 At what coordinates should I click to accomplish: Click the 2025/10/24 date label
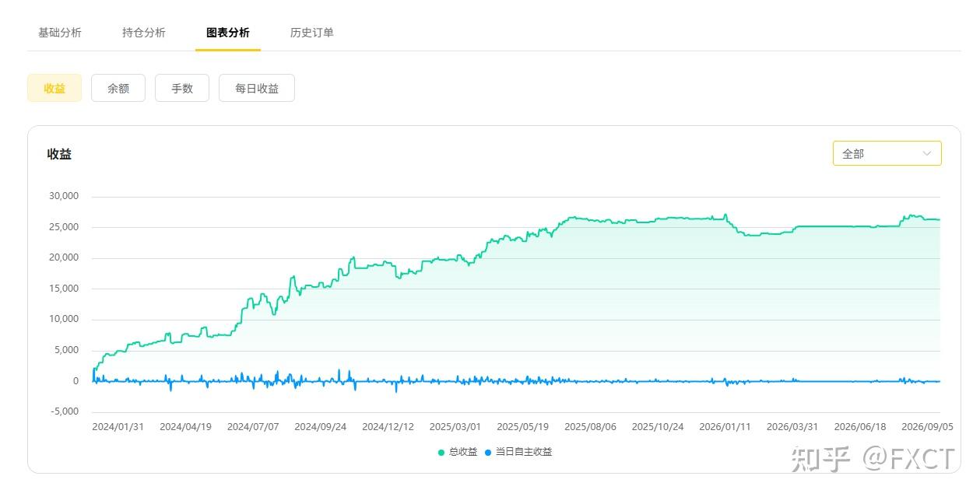[658, 427]
